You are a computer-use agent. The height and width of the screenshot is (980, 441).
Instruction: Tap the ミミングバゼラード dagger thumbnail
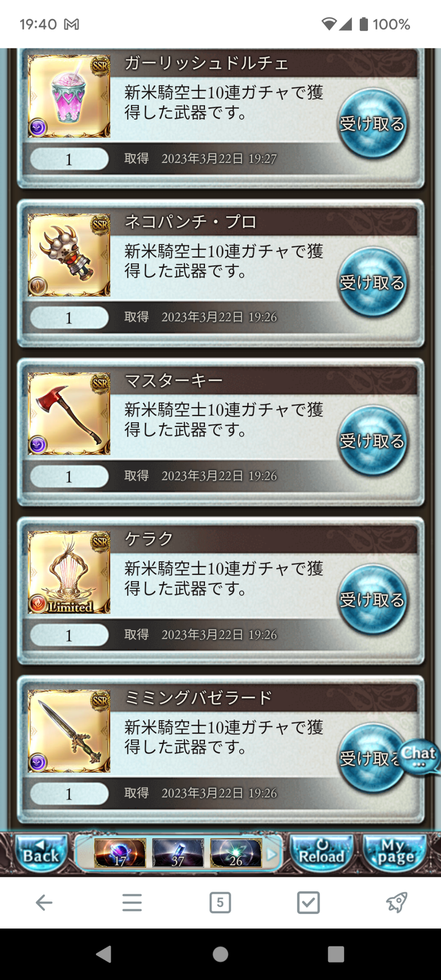click(69, 731)
